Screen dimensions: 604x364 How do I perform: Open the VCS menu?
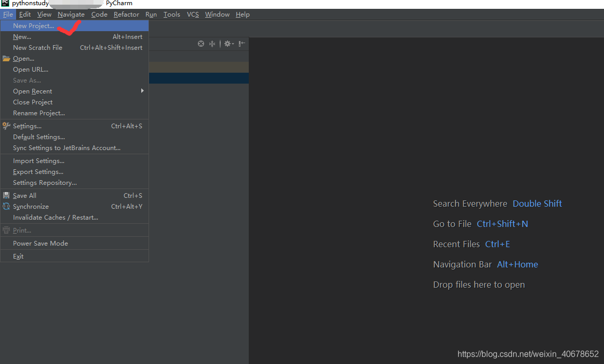pyautogui.click(x=193, y=14)
